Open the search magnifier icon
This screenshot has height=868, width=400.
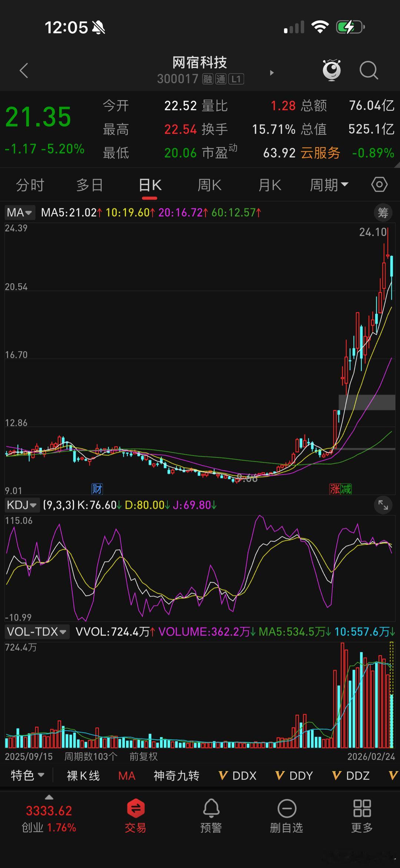[369, 70]
